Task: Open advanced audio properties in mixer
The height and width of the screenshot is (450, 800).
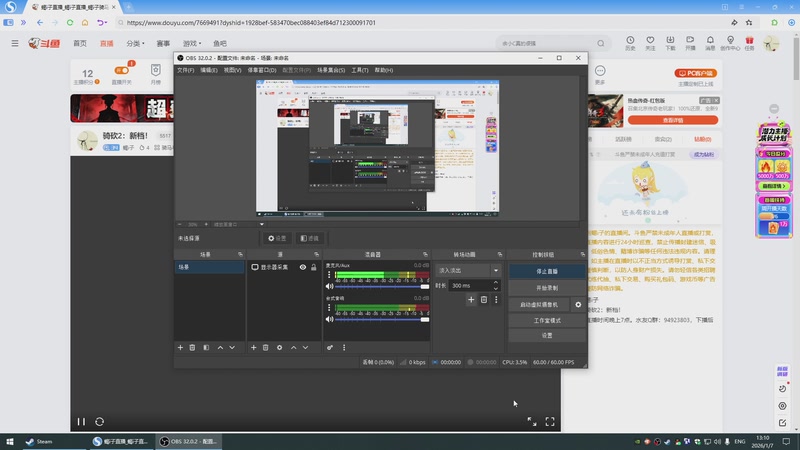Action: point(330,347)
